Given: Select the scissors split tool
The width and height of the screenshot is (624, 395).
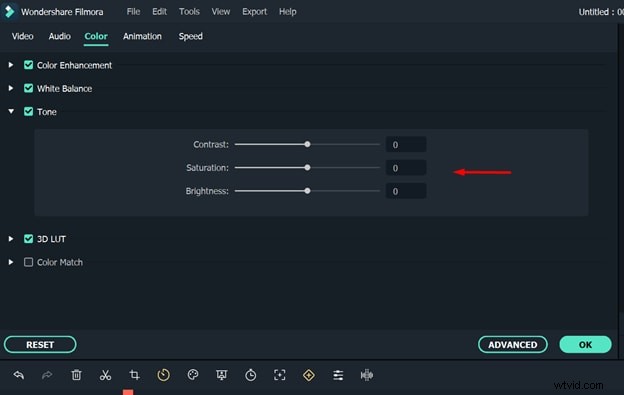Looking at the screenshot, I should pos(105,375).
